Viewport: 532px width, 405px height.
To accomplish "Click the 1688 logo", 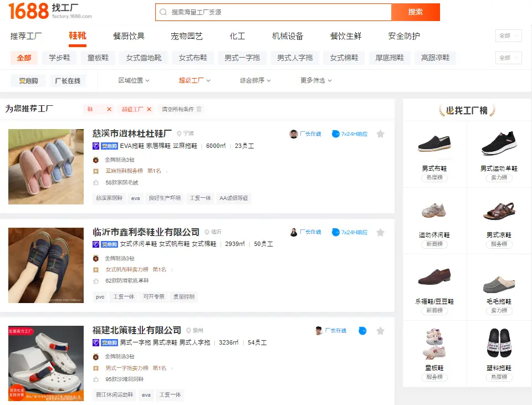I will point(28,11).
